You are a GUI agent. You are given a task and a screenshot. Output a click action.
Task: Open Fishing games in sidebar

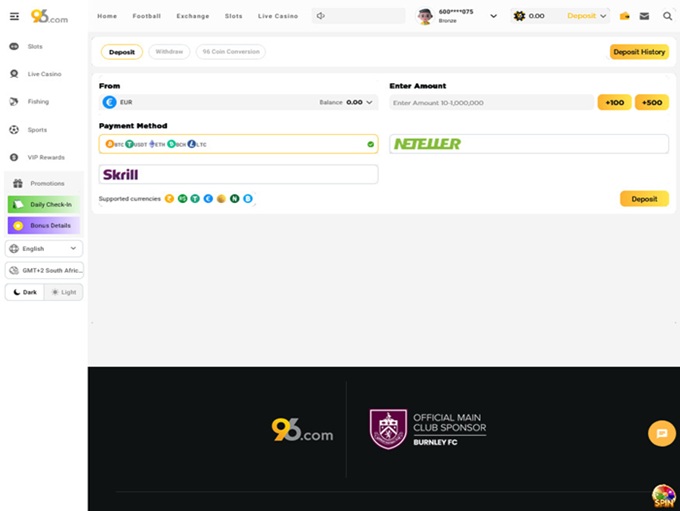(x=38, y=102)
